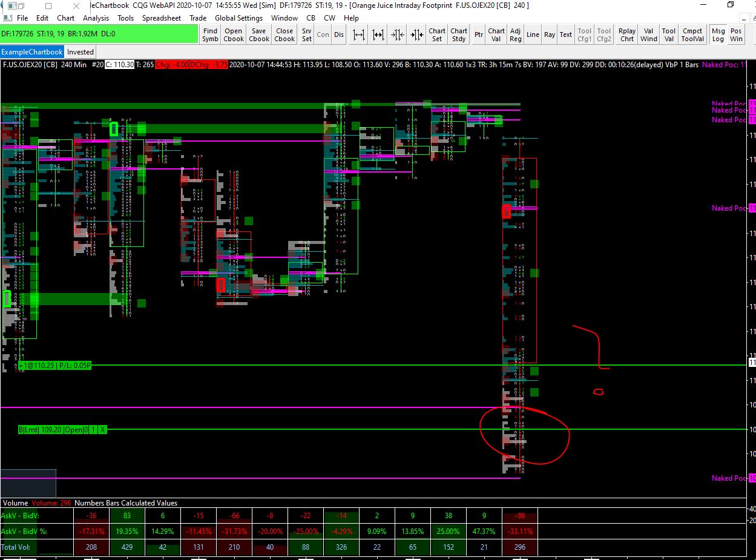Select the Chart Val tool

[x=496, y=35]
